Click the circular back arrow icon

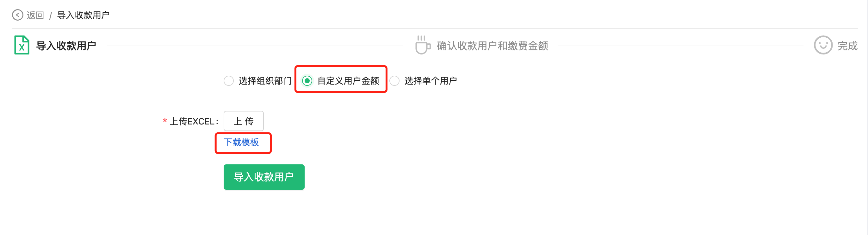click(17, 15)
